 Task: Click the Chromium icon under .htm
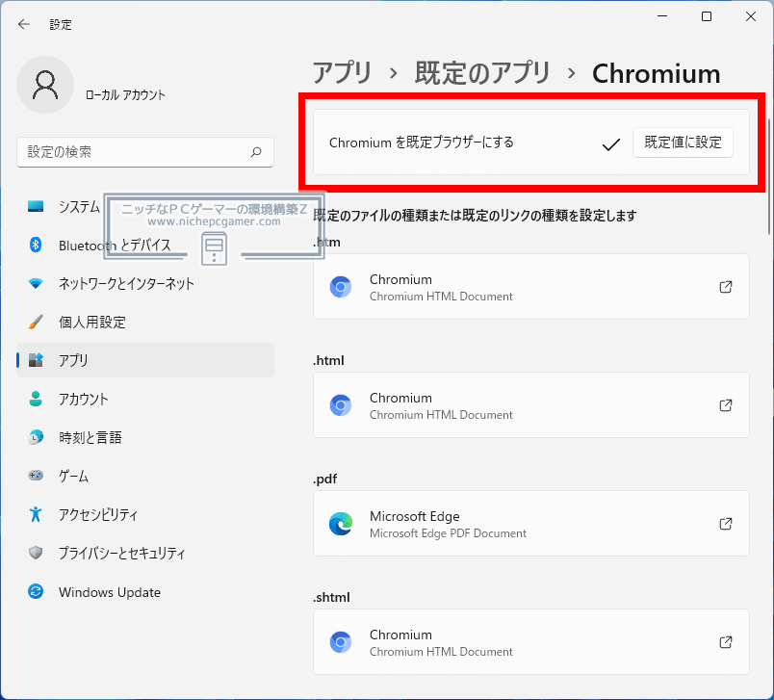click(341, 287)
